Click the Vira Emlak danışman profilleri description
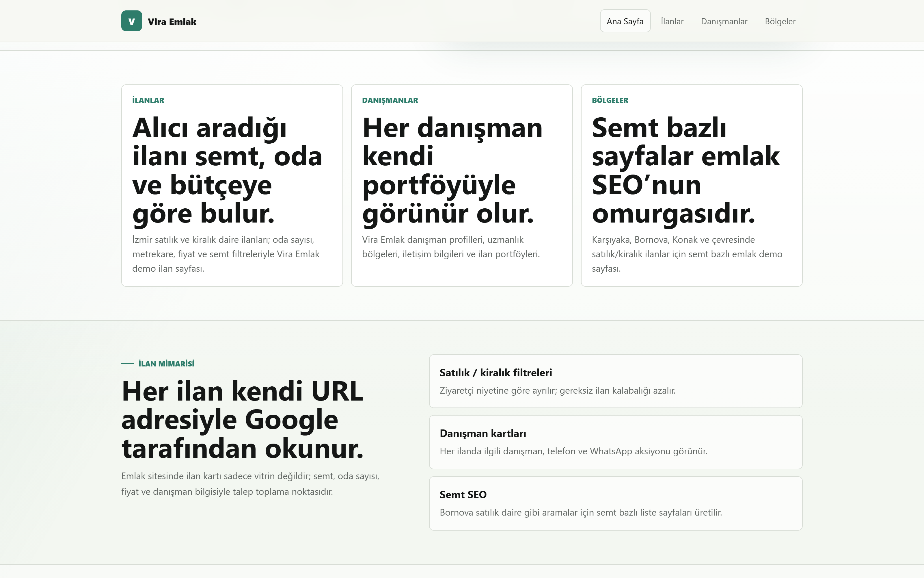Image resolution: width=924 pixels, height=578 pixels. pyautogui.click(x=451, y=247)
